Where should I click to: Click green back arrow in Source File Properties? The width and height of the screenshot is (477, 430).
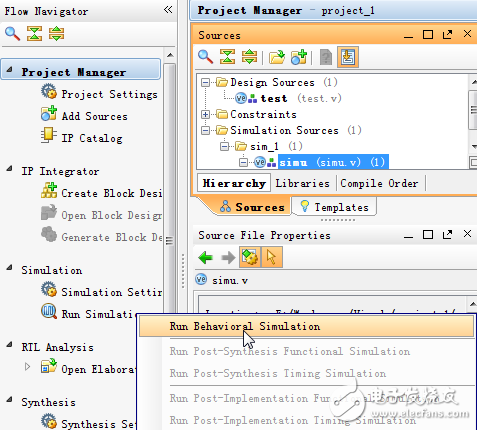pyautogui.click(x=206, y=257)
